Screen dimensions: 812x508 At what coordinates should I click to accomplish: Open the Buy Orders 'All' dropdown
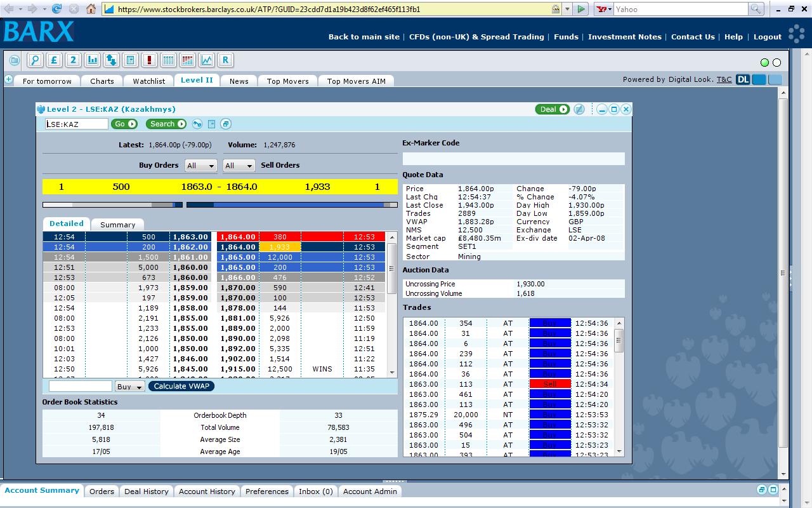coord(200,166)
